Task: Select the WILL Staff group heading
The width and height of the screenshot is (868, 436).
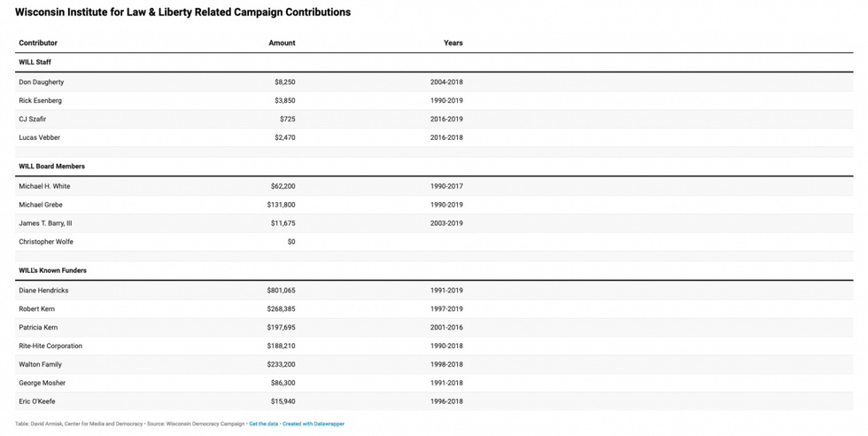Action: [x=35, y=62]
